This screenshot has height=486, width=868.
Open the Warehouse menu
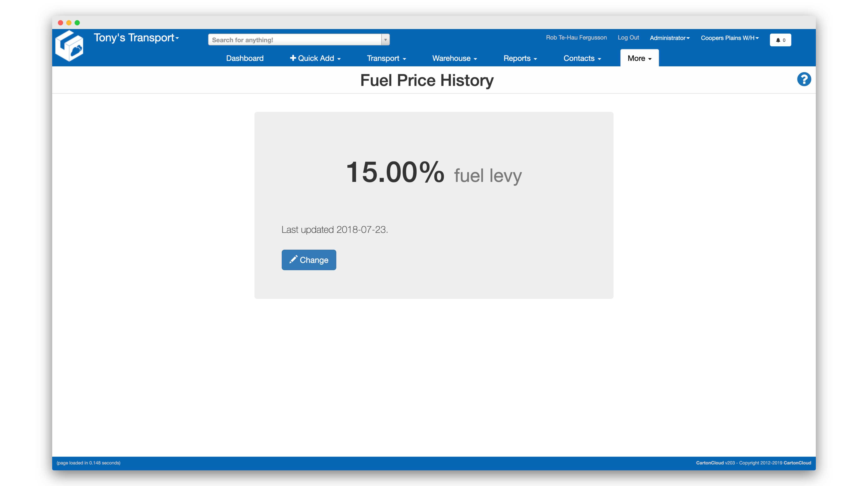click(x=454, y=58)
